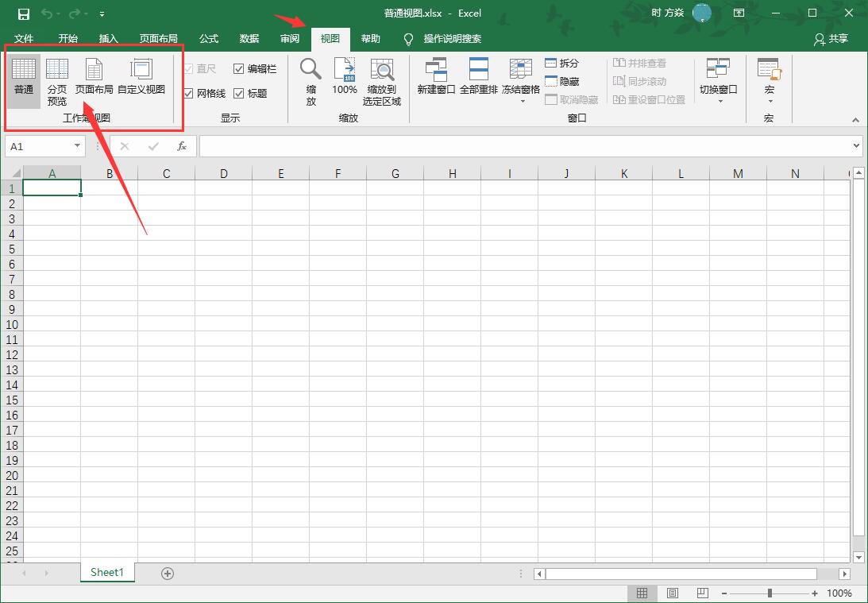Click the 100% zoom icon
The width and height of the screenshot is (868, 603).
pyautogui.click(x=344, y=79)
